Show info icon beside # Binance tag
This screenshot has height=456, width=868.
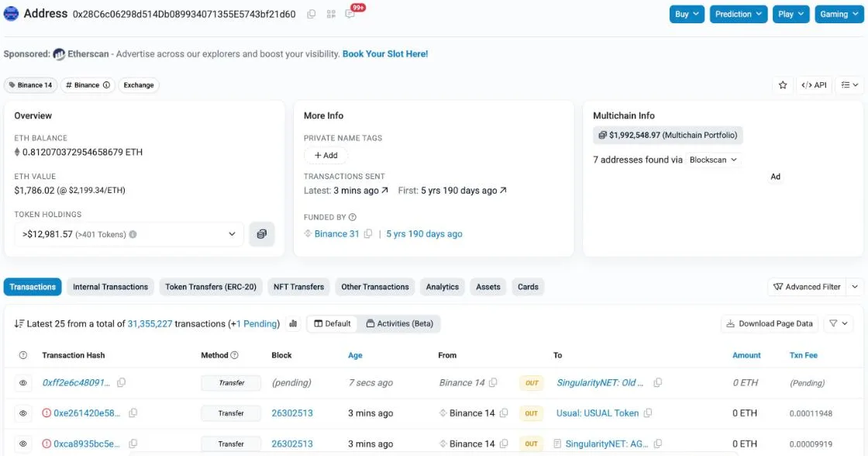tap(106, 85)
